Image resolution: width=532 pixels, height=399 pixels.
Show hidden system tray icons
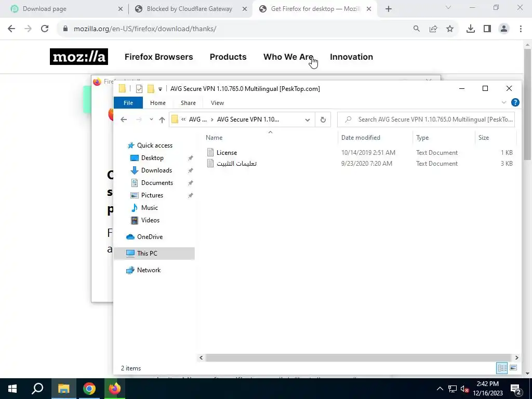440,389
